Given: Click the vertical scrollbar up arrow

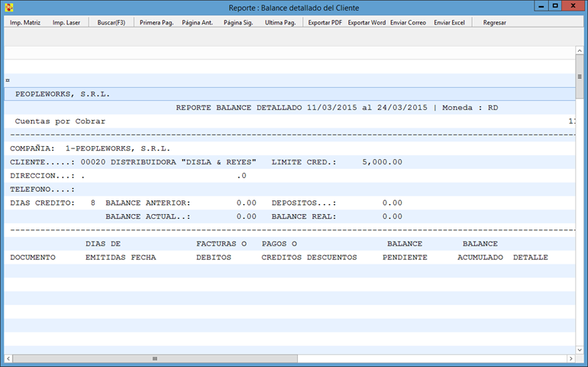Looking at the screenshot, I should tap(579, 52).
